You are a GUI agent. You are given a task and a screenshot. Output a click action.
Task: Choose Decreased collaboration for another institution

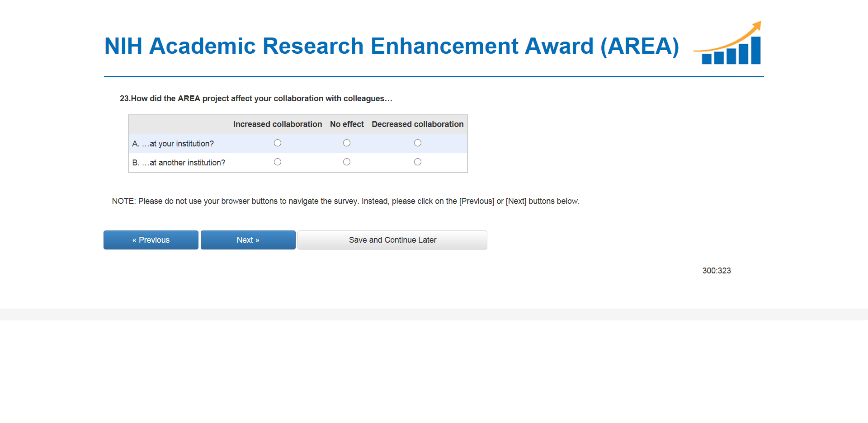(x=418, y=162)
